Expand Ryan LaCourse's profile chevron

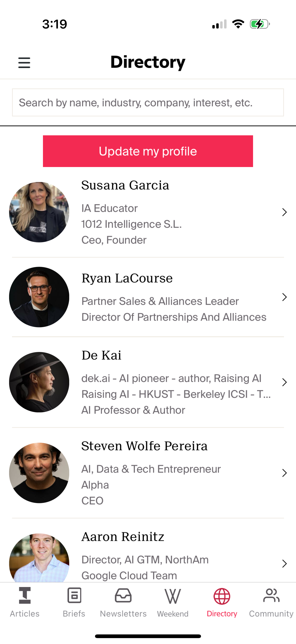(284, 297)
